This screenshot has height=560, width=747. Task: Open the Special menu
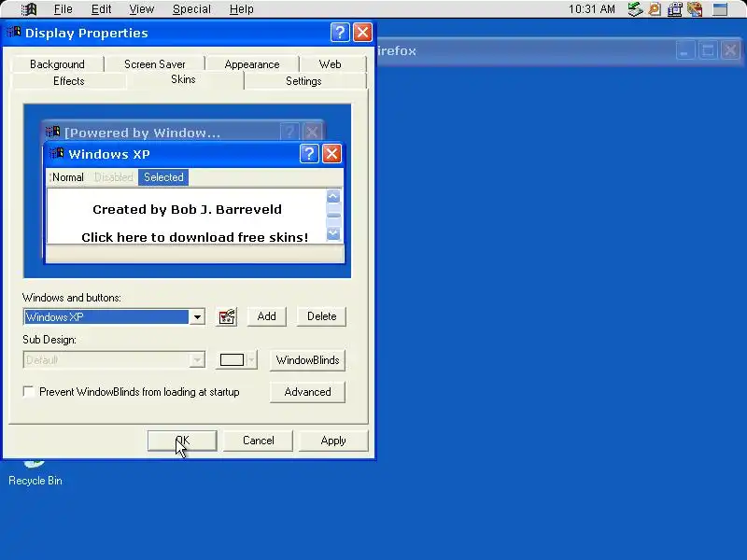tap(191, 9)
